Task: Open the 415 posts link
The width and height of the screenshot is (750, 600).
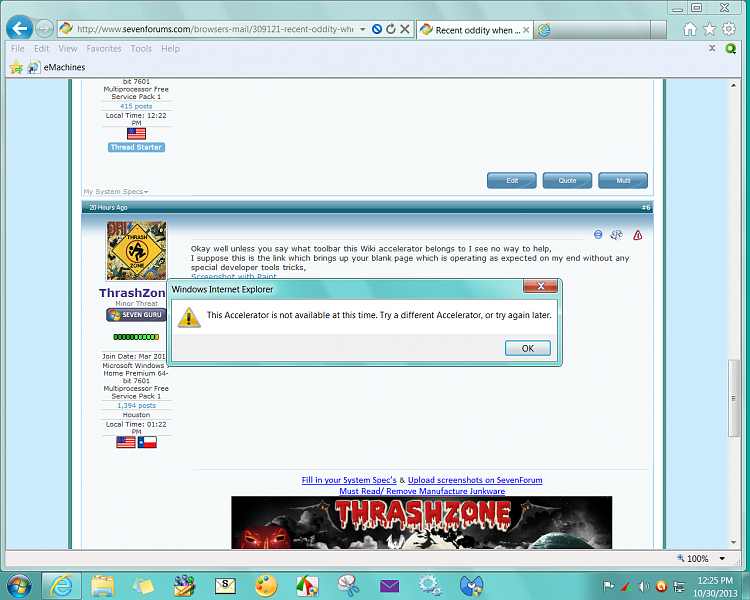Action: (136, 106)
